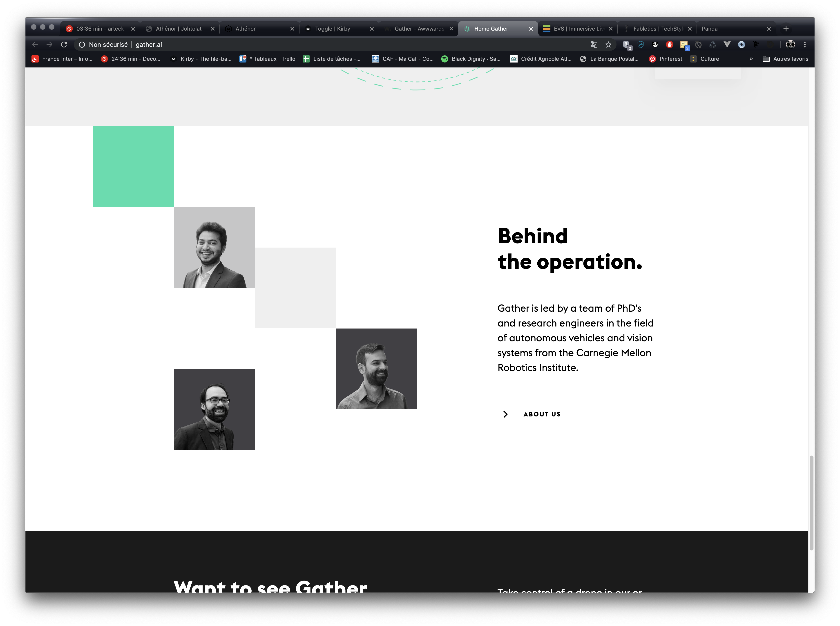
Task: Open the Vue devtools extension
Action: point(727,45)
